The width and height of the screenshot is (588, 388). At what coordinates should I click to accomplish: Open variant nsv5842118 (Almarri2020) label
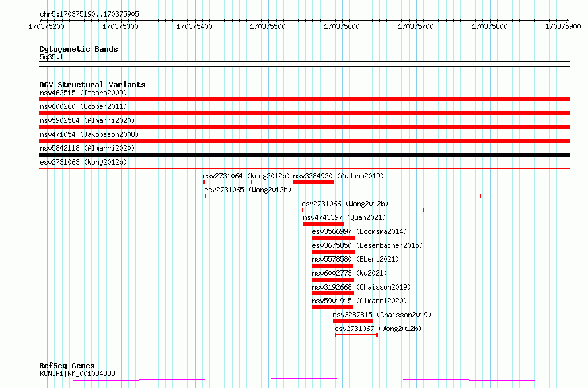tap(87, 148)
